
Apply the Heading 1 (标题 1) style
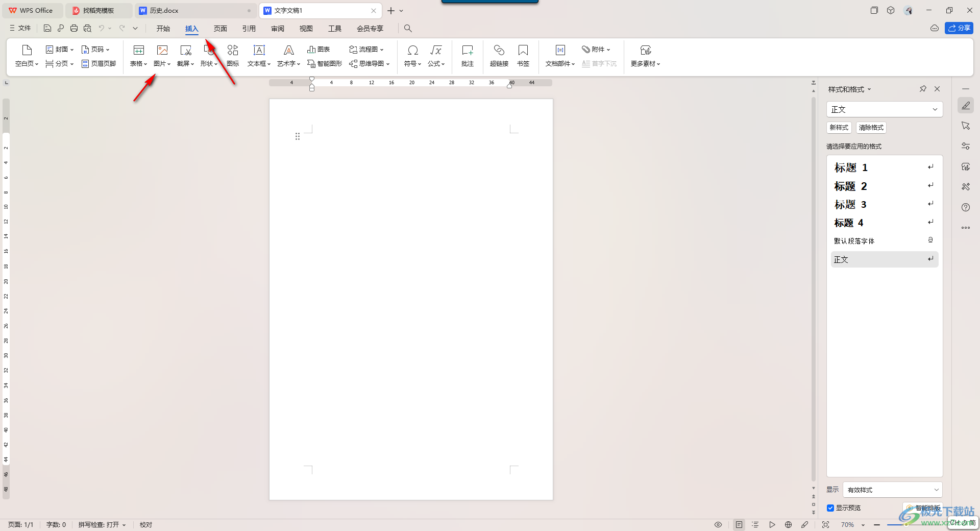click(885, 167)
